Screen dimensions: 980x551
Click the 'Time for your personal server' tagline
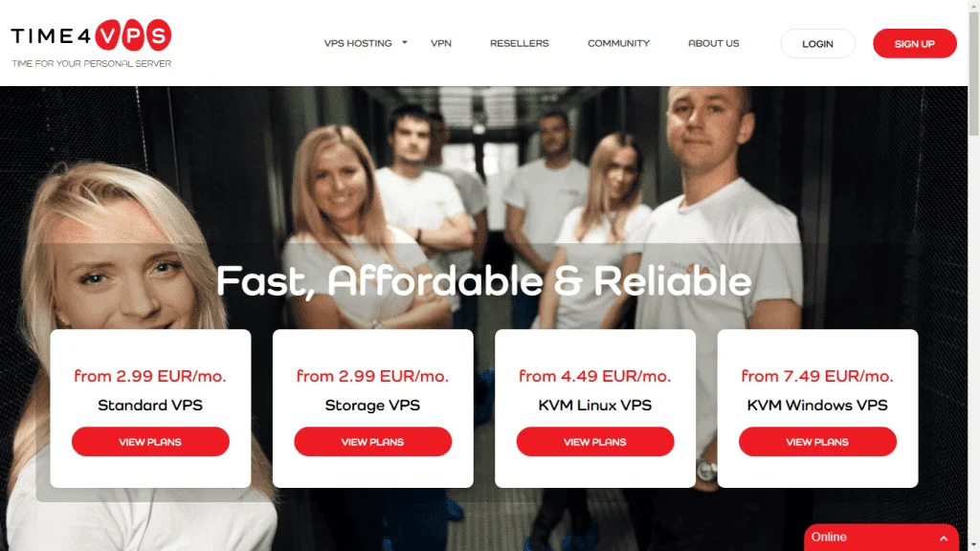click(91, 64)
